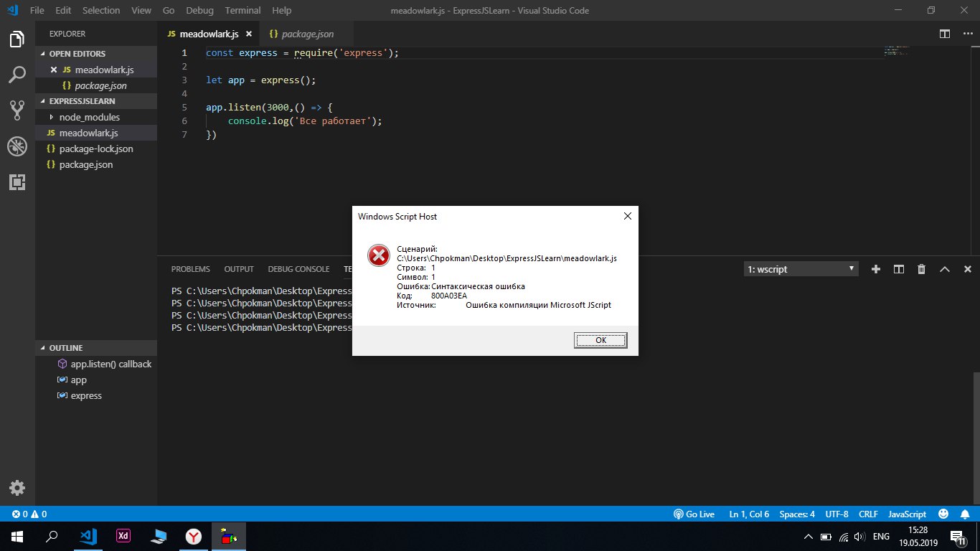
Task: Open the File menu
Action: click(x=37, y=10)
